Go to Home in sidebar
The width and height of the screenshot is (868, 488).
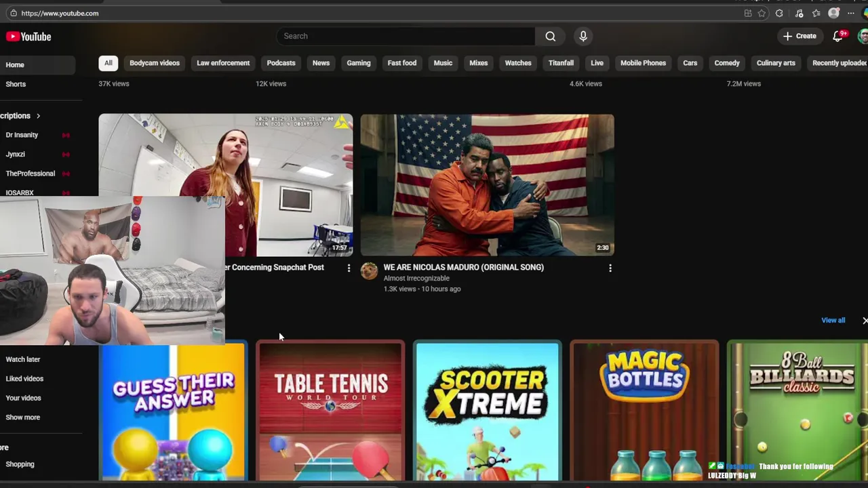(37, 65)
